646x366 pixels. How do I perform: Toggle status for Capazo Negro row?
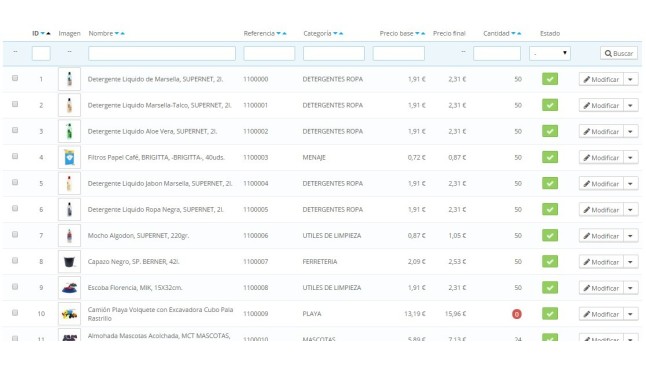point(550,261)
